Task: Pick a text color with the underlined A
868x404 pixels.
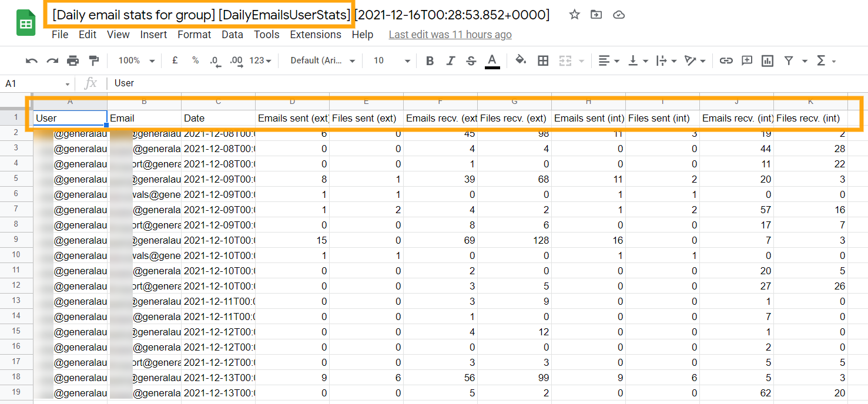Action: coord(492,60)
